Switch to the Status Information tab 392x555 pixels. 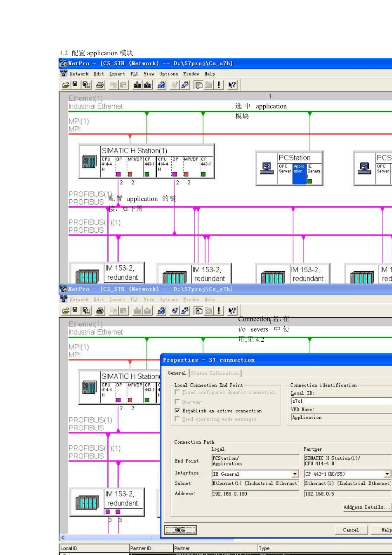(215, 373)
